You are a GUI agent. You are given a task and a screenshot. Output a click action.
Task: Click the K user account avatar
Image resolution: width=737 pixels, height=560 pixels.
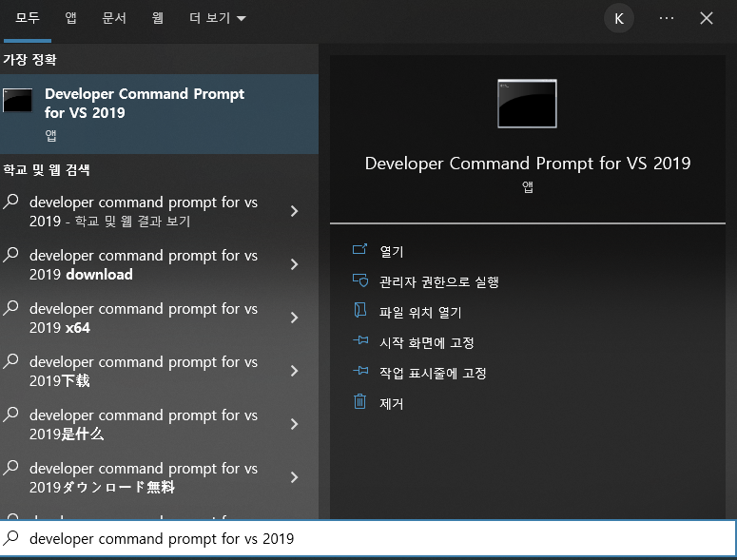[x=619, y=18]
